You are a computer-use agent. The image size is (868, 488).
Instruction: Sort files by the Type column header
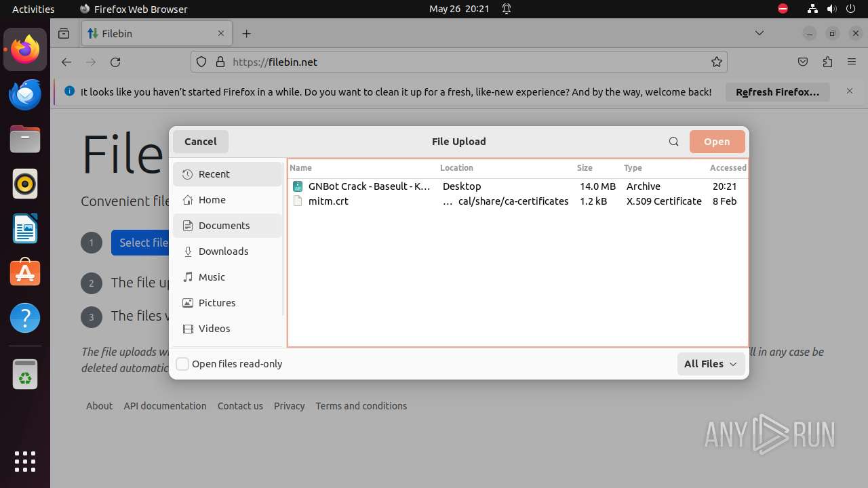[x=633, y=168]
